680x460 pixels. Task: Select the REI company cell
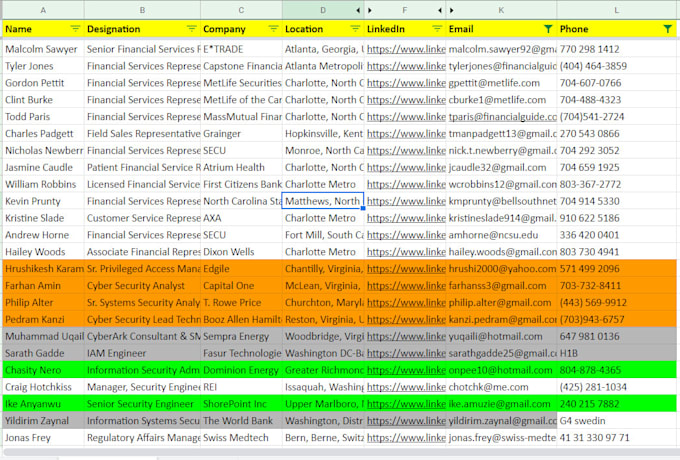point(241,387)
